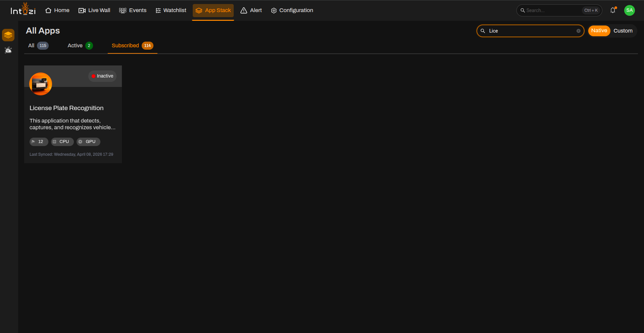644x333 pixels.
Task: Open the Alert section
Action: coord(251,10)
